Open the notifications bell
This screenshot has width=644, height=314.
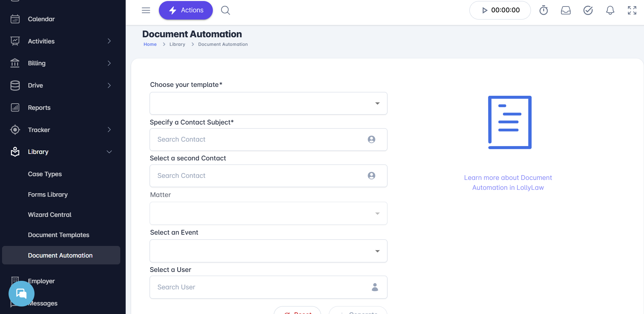tap(610, 10)
